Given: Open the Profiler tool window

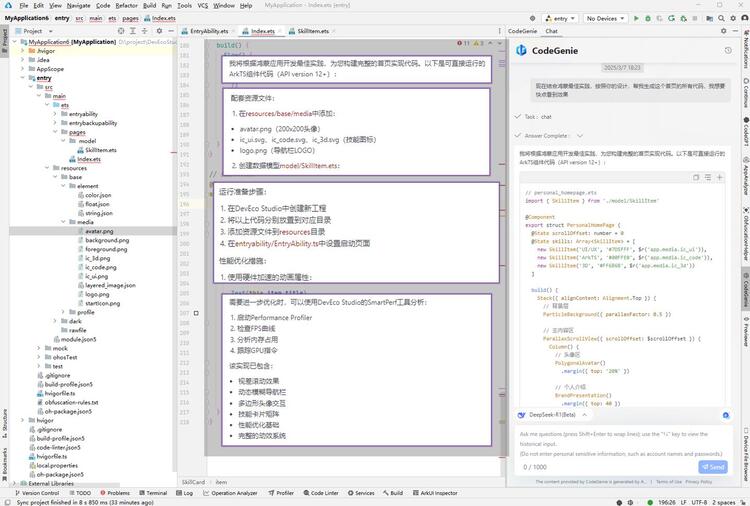Looking at the screenshot, I should [281, 493].
